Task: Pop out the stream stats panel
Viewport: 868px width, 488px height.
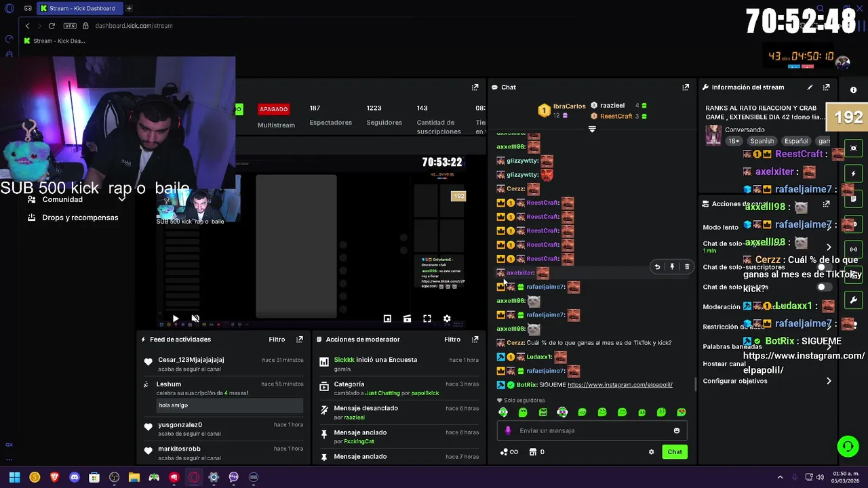Action: [x=475, y=87]
